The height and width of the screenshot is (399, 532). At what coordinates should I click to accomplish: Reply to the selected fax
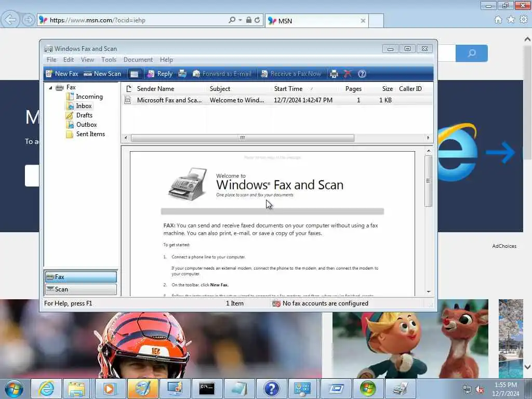160,74
